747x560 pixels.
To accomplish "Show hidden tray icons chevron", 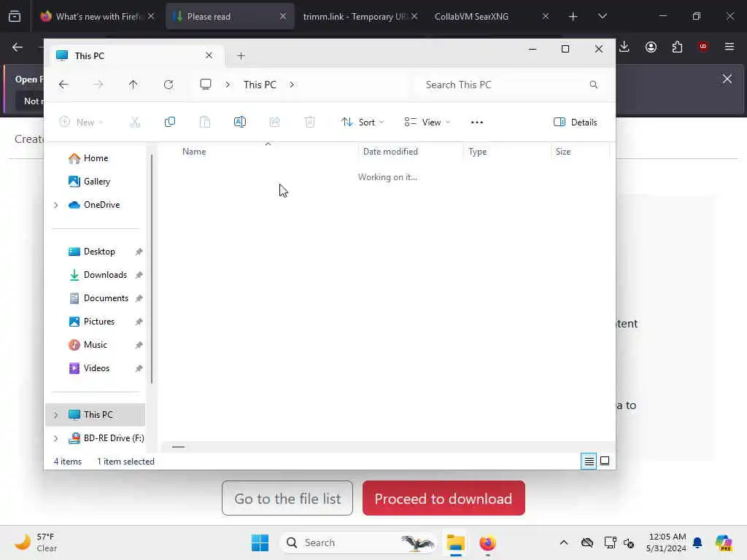I will 564,542.
